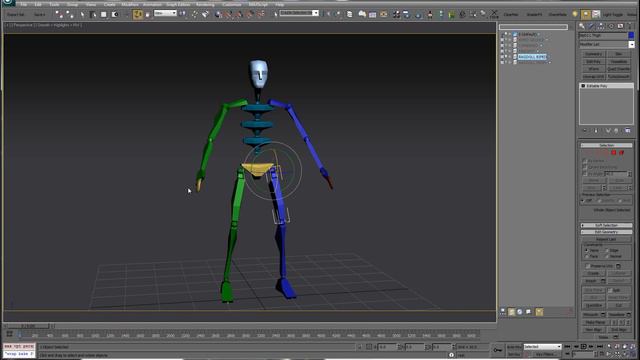
Task: Select the Face constraints radio button
Action: tap(587, 256)
